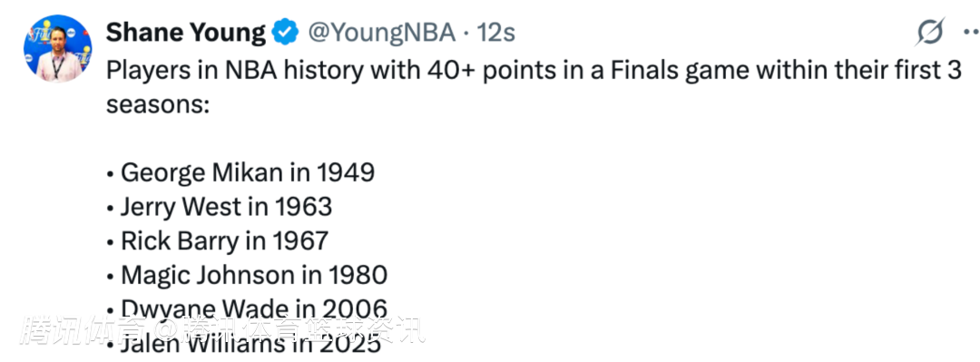Select the Jerry West in 1963 line
The width and height of the screenshot is (980, 362).
coord(220,207)
